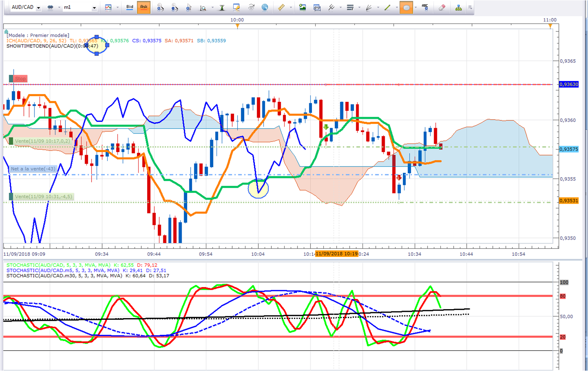
Task: Click the 0,93531 price tag on axis
Action: coord(568,201)
